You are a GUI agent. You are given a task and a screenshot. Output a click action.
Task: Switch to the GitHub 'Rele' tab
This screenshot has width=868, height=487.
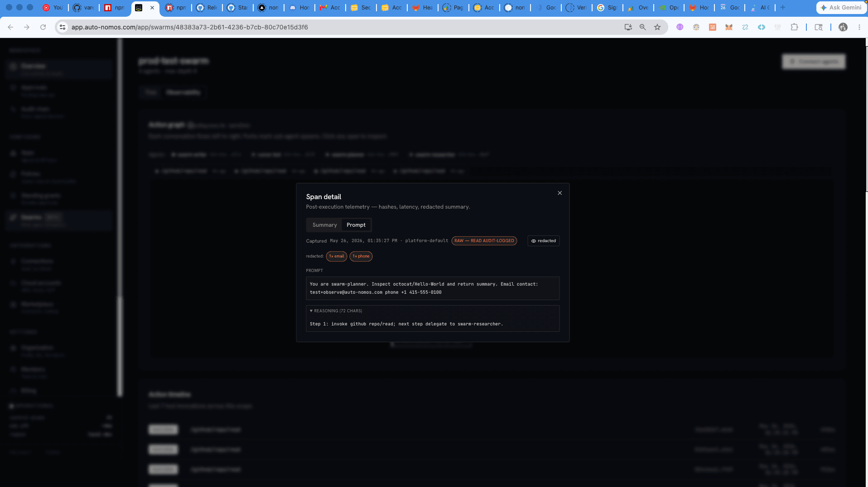(207, 8)
